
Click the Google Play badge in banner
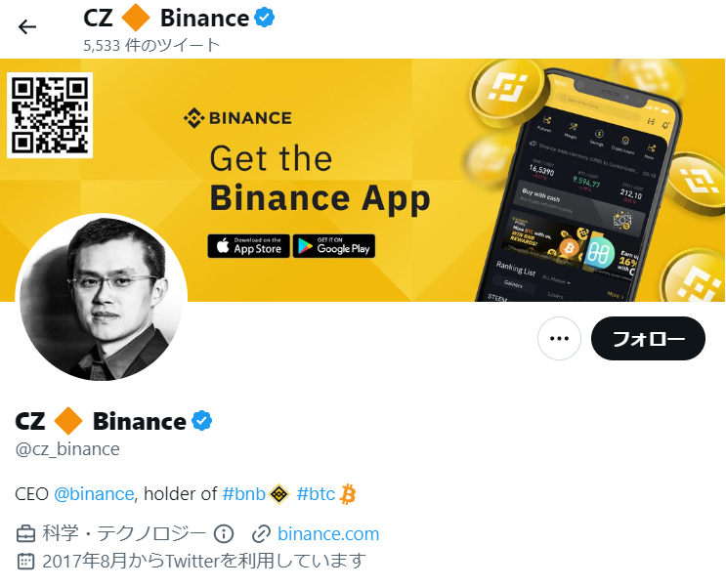334,246
